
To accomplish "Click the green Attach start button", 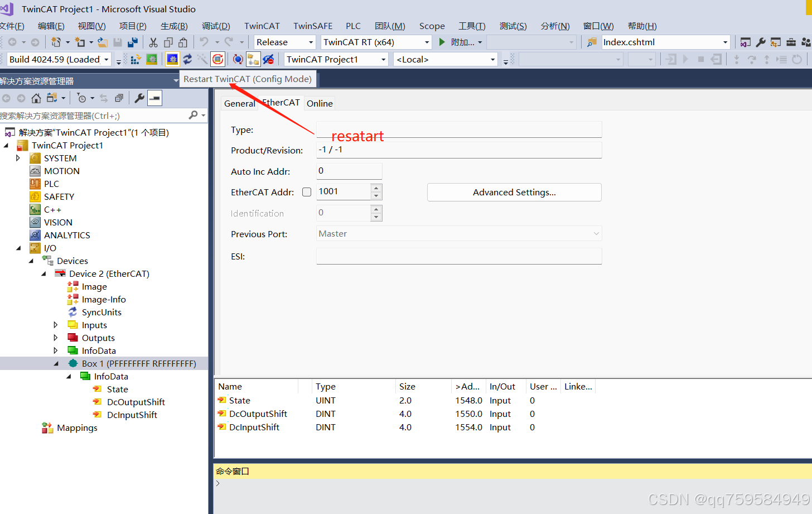I will 442,42.
